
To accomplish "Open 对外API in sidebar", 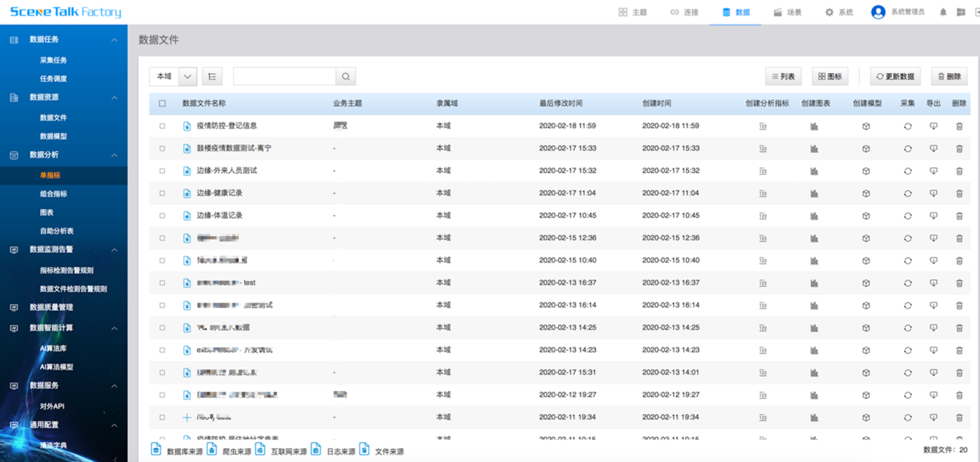I will point(53,407).
